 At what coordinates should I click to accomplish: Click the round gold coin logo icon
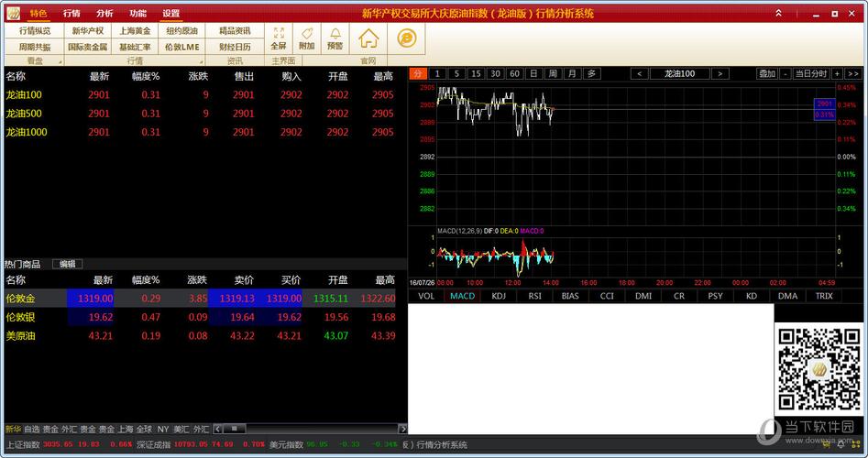coord(407,38)
